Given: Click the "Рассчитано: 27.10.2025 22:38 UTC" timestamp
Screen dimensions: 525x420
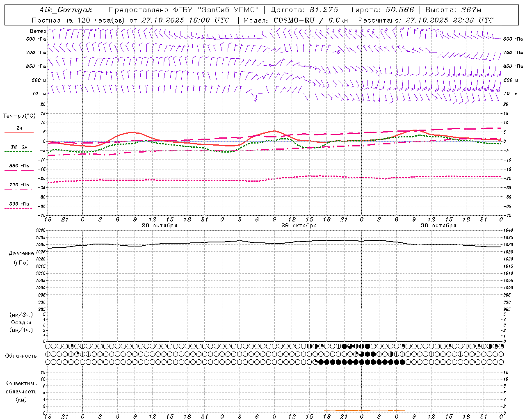Looking at the screenshot, I should click(x=426, y=20).
